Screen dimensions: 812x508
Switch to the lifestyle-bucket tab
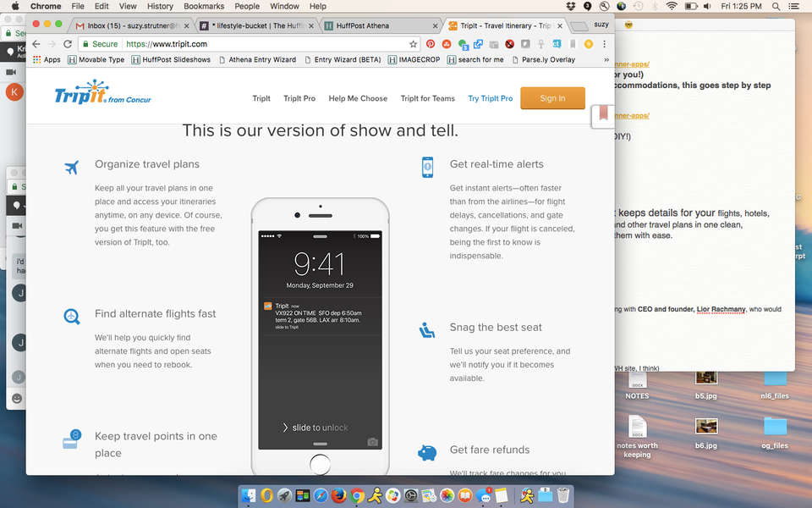257,25
